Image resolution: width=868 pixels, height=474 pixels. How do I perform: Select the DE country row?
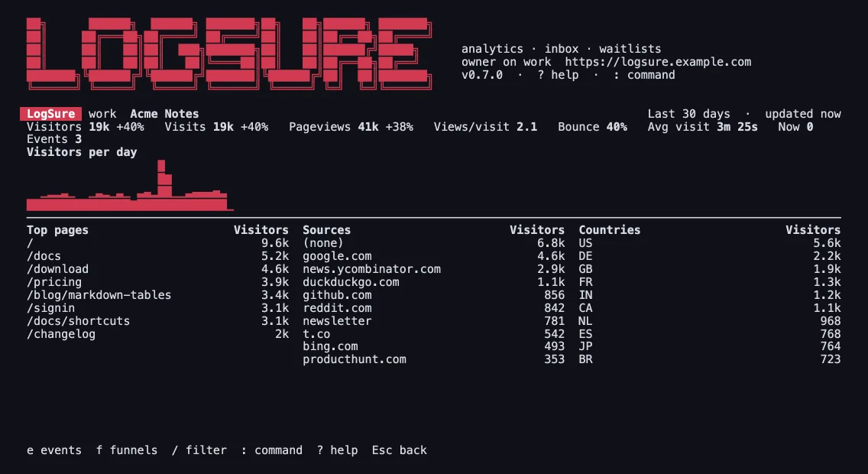(x=710, y=256)
